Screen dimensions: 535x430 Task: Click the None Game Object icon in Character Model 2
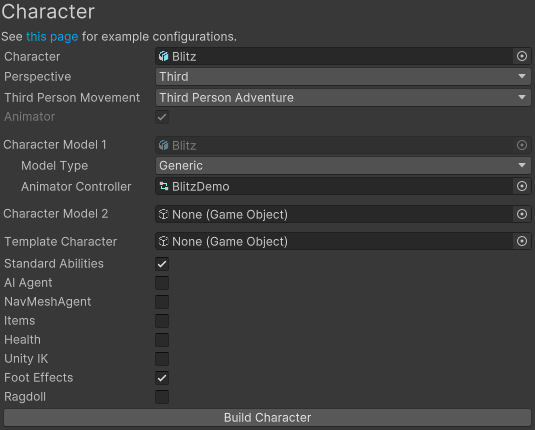pyautogui.click(x=164, y=214)
